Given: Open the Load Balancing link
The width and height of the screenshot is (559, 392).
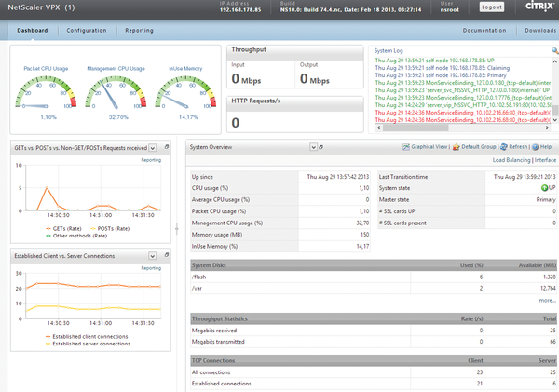Looking at the screenshot, I should (511, 160).
